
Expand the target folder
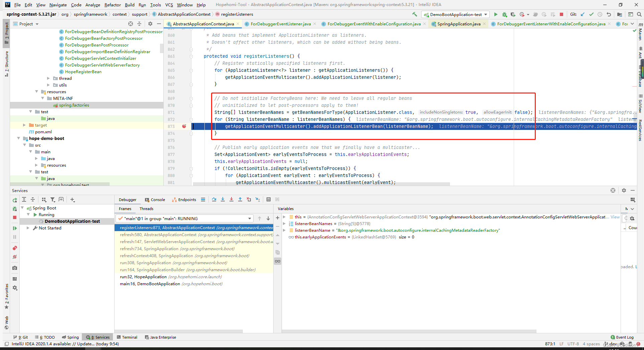pyautogui.click(x=24, y=125)
